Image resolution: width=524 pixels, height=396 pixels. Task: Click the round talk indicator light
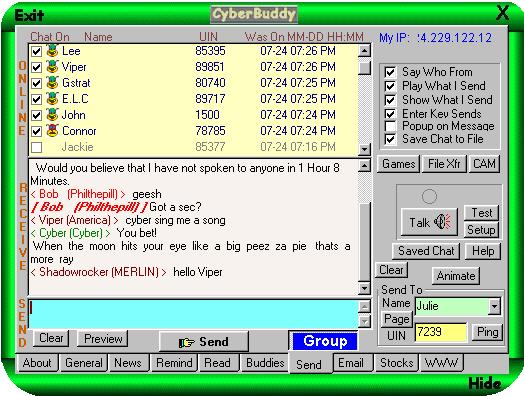coord(429,196)
